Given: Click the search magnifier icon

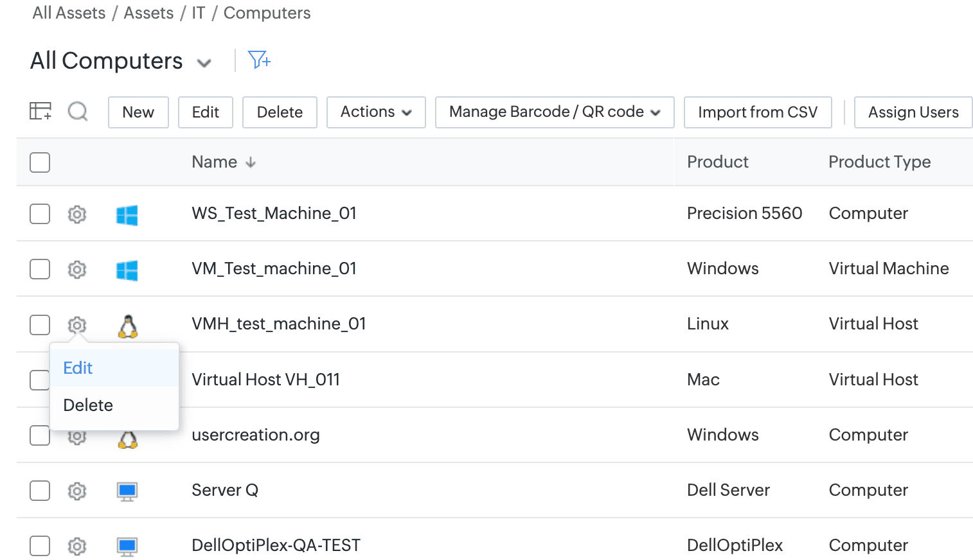Looking at the screenshot, I should point(78,112).
